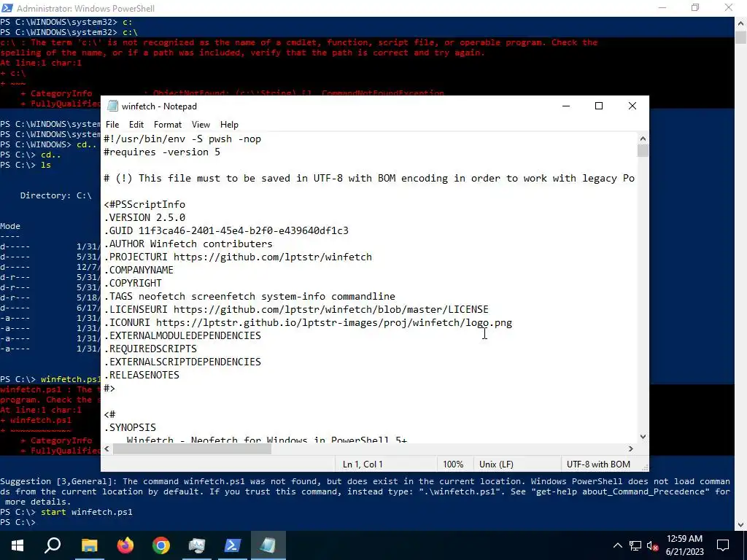
Task: Click the '#requires -version 5' line
Action: point(162,152)
